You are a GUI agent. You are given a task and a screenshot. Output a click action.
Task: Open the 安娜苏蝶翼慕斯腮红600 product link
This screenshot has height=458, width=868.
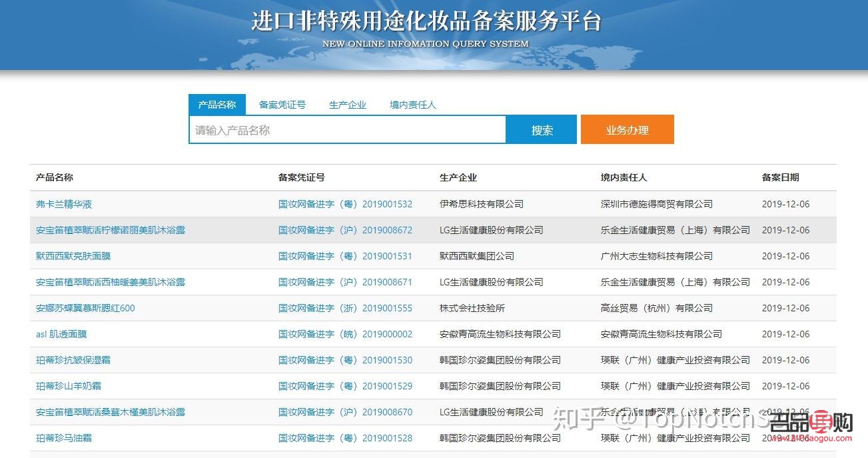click(86, 308)
